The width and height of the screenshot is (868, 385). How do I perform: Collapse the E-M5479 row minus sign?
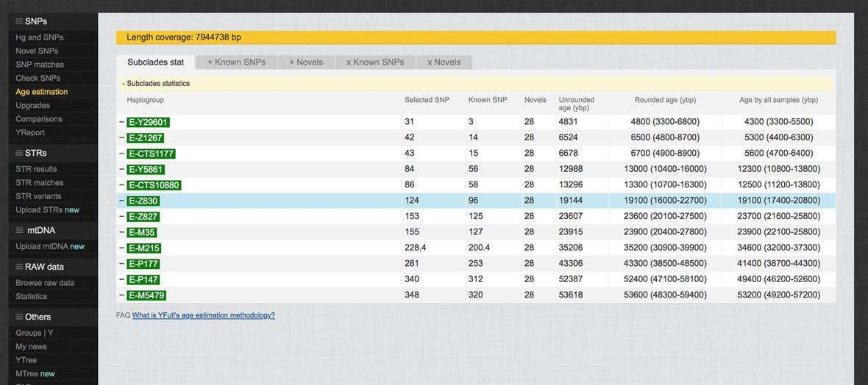(x=121, y=295)
